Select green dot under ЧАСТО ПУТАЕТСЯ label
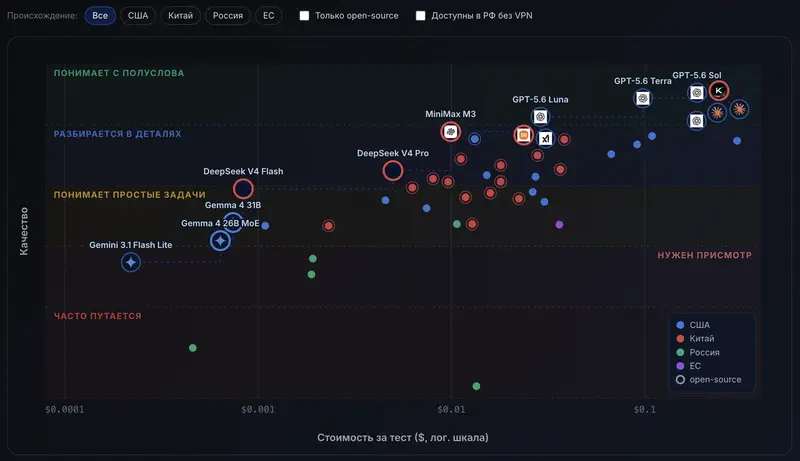This screenshot has height=461, width=800. (192, 348)
